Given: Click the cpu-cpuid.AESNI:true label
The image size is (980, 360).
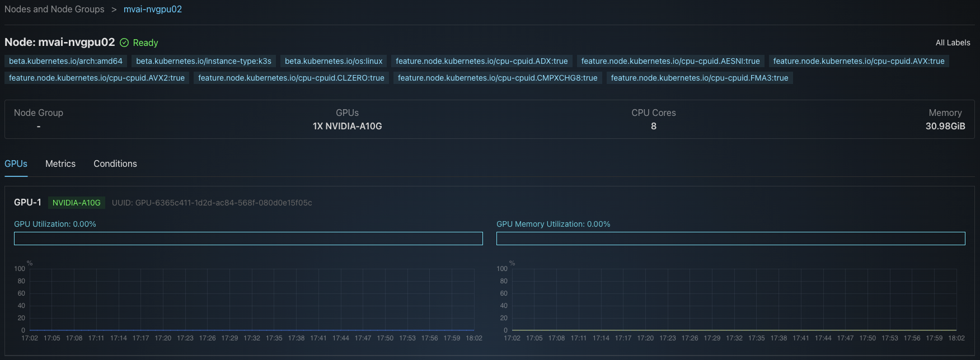Looking at the screenshot, I should [x=670, y=61].
